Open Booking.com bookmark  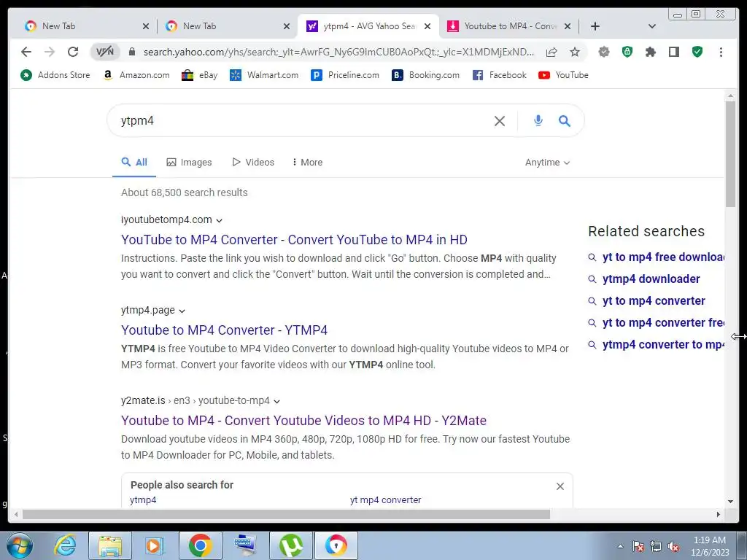(426, 75)
